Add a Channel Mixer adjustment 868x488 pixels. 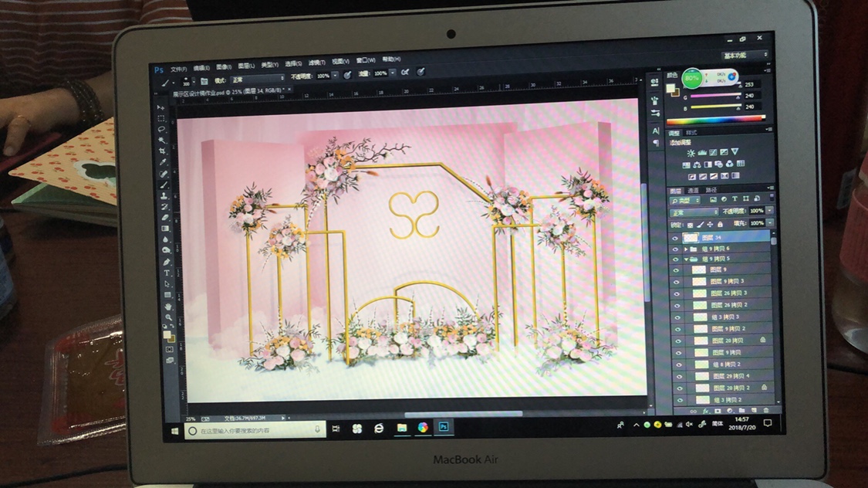click(x=730, y=164)
